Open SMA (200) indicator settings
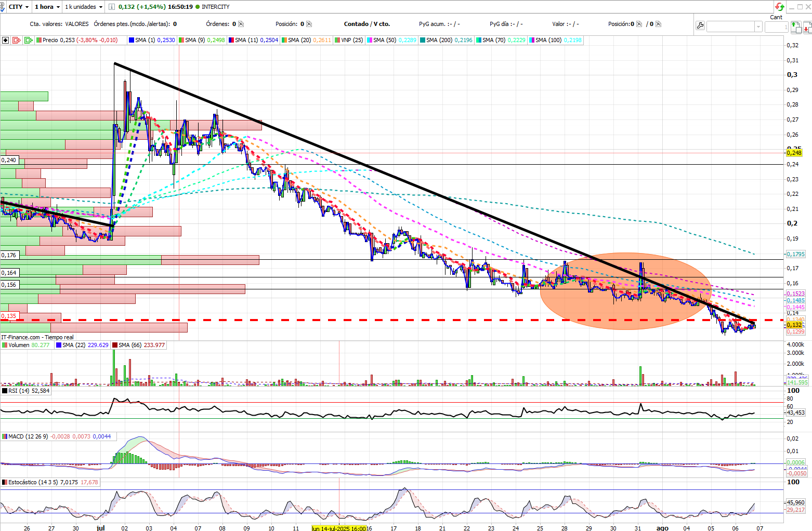Viewport: 812px width, 531px height. [x=446, y=40]
